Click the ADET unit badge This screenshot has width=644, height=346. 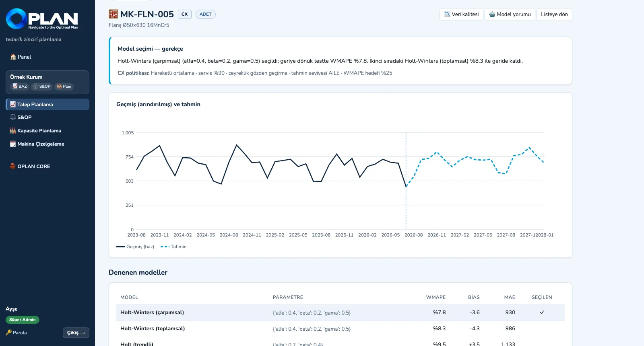[x=205, y=14]
